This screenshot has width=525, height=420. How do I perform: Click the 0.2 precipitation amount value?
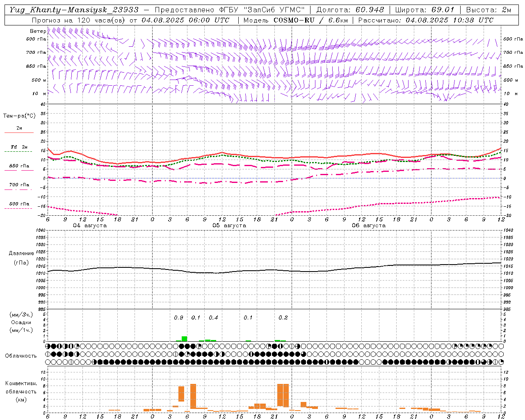pos(283,318)
